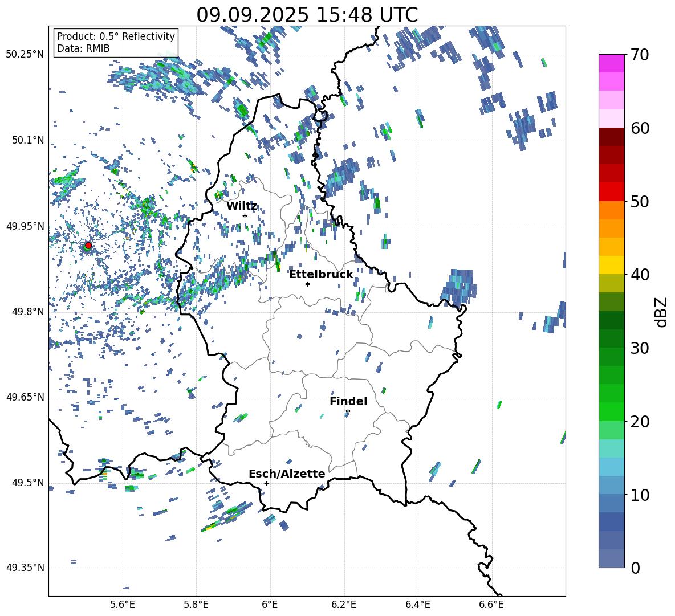Click the Data: RMIB label
The height and width of the screenshot is (616, 675).
(x=83, y=48)
